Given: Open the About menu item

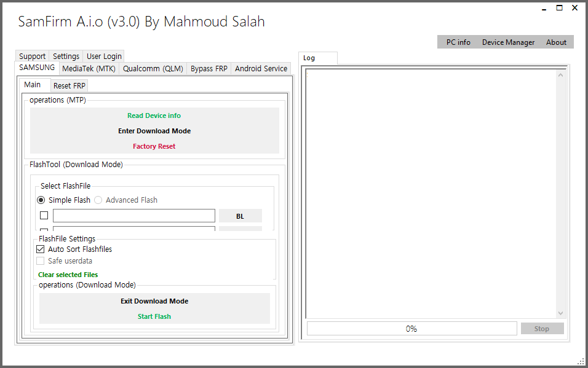Looking at the screenshot, I should tap(556, 42).
